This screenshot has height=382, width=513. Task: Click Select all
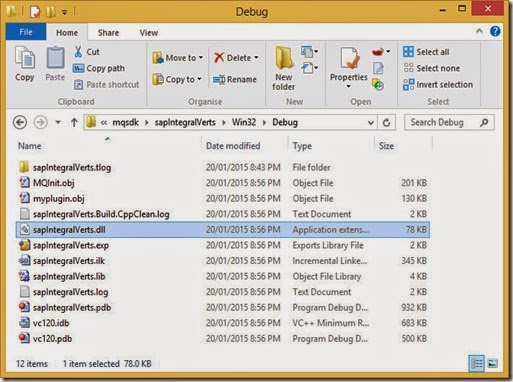426,52
